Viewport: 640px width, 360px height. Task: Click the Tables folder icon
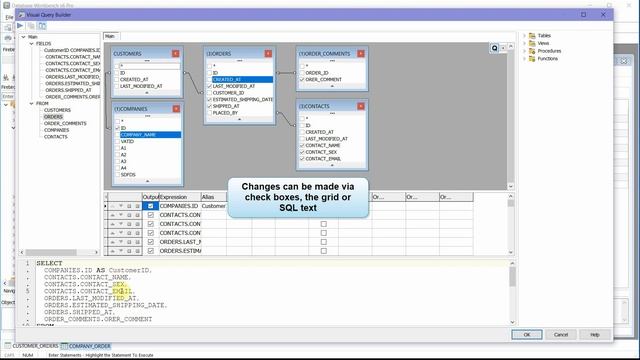click(x=532, y=36)
